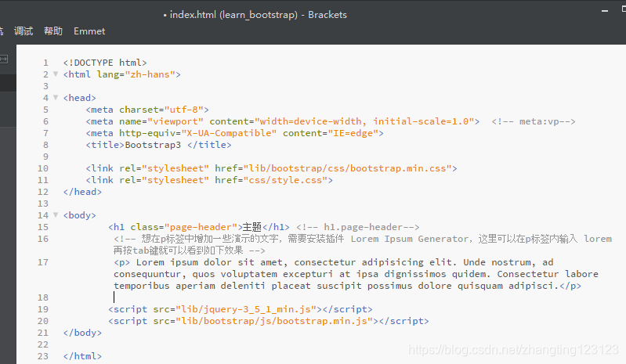Collapse the head section fold on line 4

point(56,98)
